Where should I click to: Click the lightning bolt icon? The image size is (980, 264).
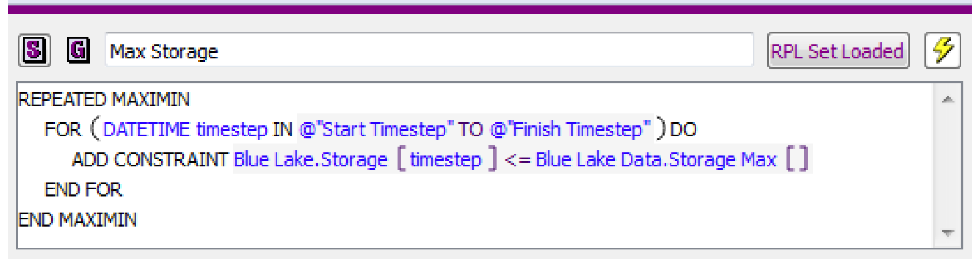click(942, 51)
